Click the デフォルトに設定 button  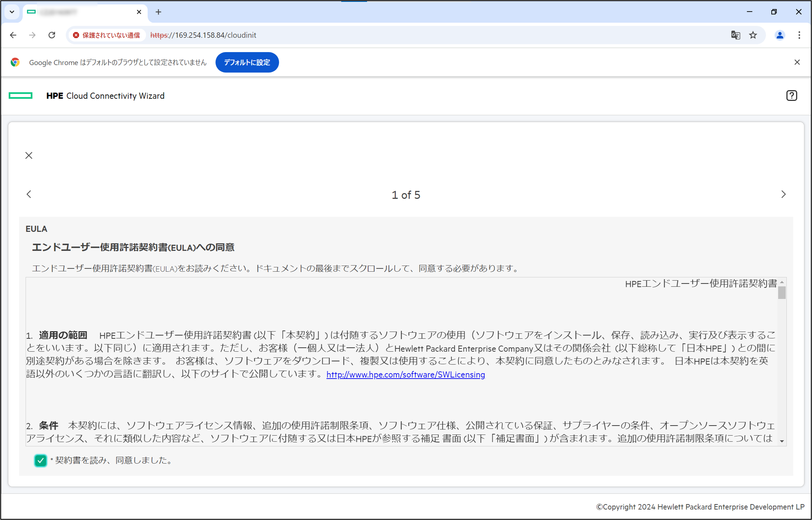[x=247, y=63]
